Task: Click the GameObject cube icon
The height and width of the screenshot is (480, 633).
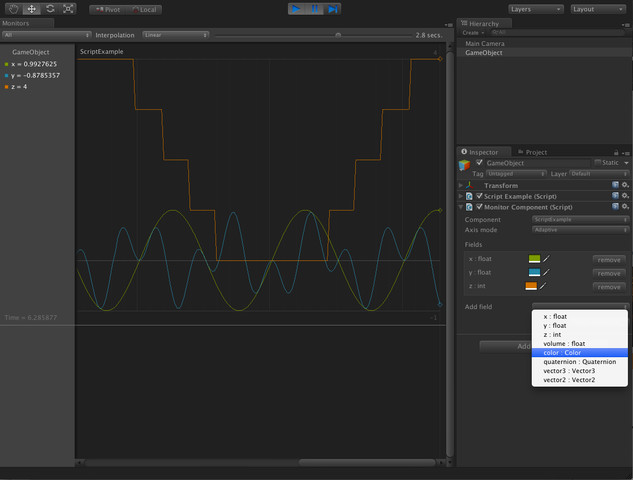Action: [464, 165]
